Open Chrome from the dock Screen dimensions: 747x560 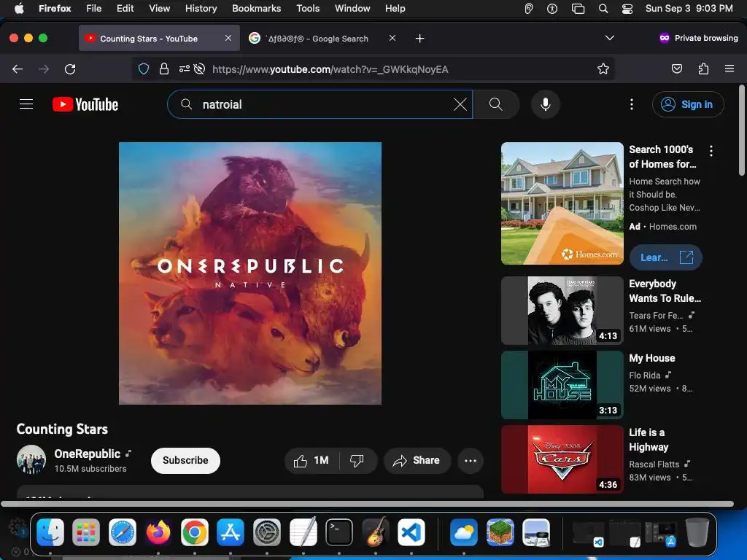194,532
